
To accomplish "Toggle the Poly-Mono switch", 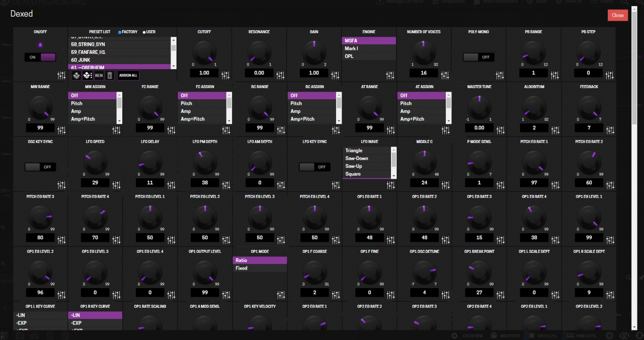I will (478, 57).
